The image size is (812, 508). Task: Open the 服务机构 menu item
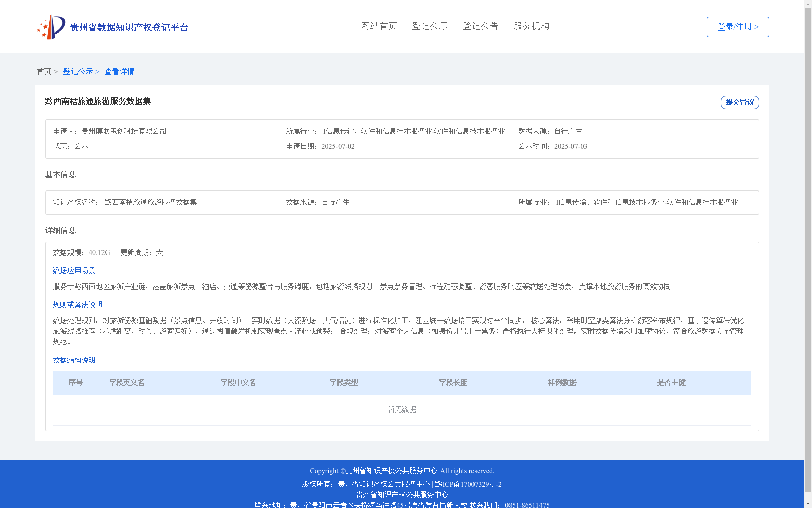click(x=531, y=26)
